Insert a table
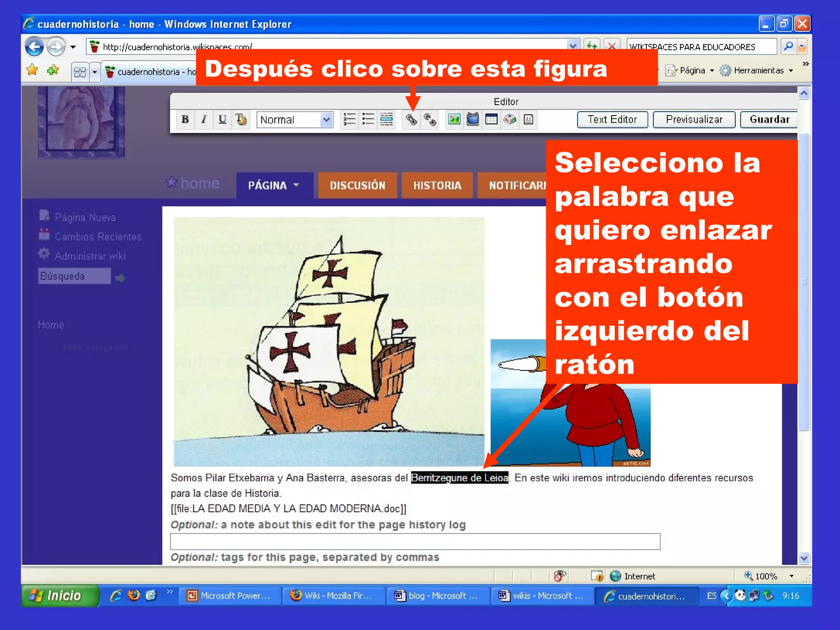The image size is (840, 630). [x=491, y=119]
